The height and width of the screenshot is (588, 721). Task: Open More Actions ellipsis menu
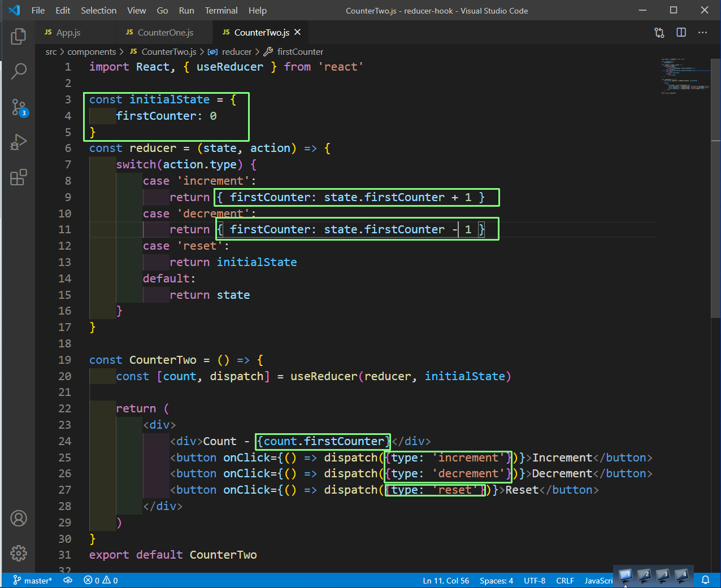(x=702, y=32)
